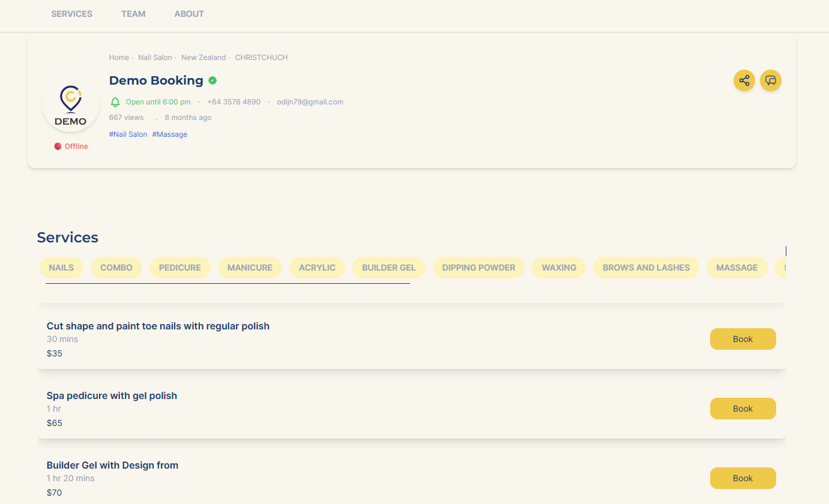The height and width of the screenshot is (504, 829).
Task: Click the '1 hr' duration text
Action: (x=54, y=409)
